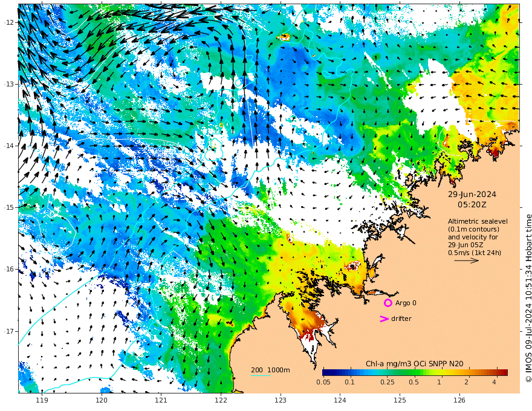
Task: Click the '0.5m/s (1kt 24h)' caption
Action: [x=475, y=253]
